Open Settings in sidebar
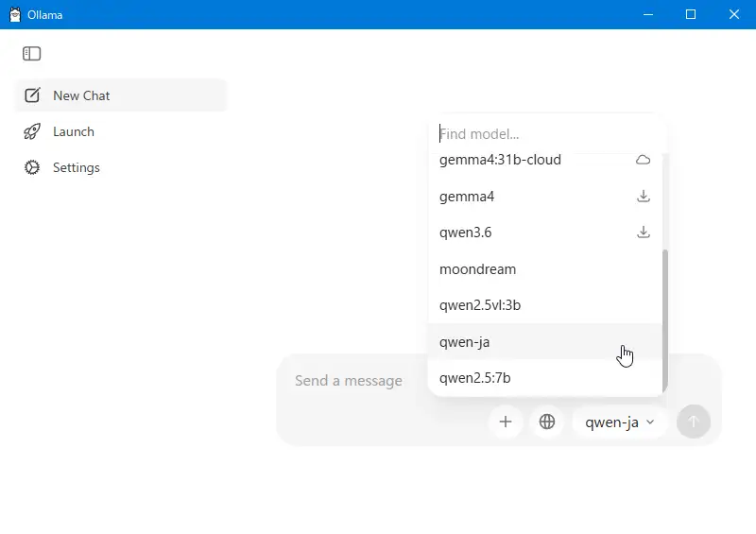 (121, 167)
